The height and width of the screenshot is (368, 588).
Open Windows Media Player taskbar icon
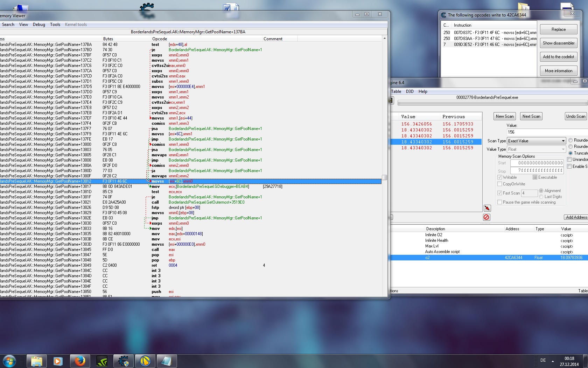(x=58, y=361)
